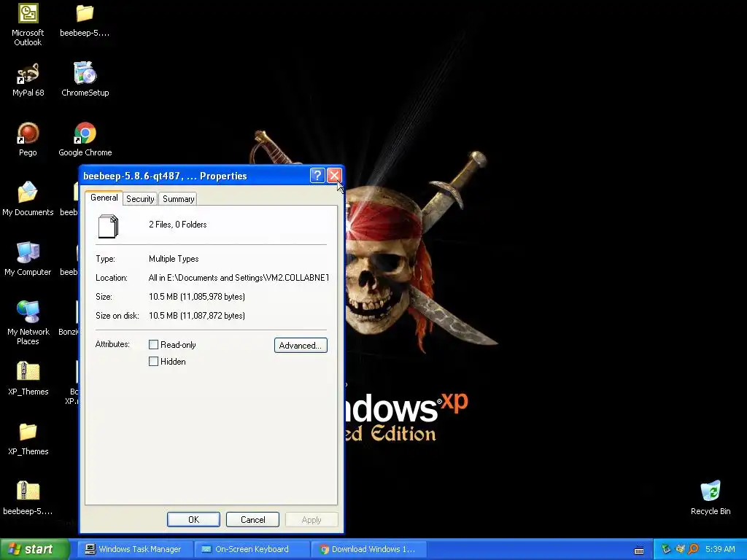Viewport: 747px width, 560px height.
Task: Click the Properties dialog help question-mark button
Action: pos(317,176)
